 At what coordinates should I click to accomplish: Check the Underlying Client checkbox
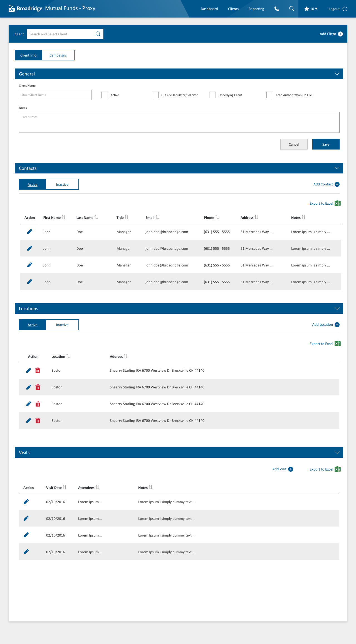click(x=212, y=95)
